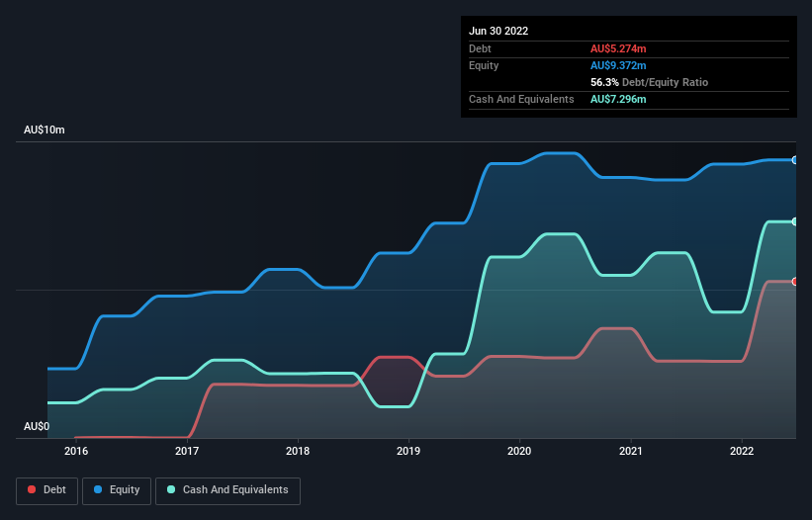Viewport: 812px width, 520px height.
Task: Click the 56.3% Debt/Equity Ratio text
Action: click(649, 82)
